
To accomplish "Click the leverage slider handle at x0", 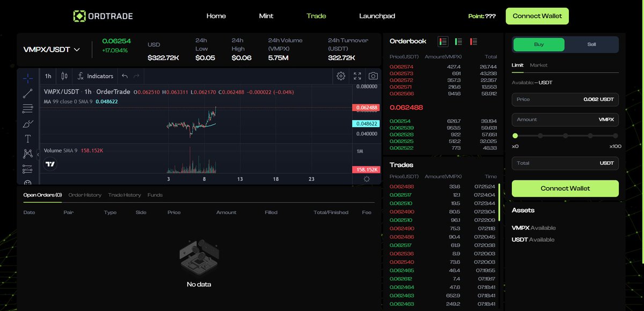I will tap(515, 136).
